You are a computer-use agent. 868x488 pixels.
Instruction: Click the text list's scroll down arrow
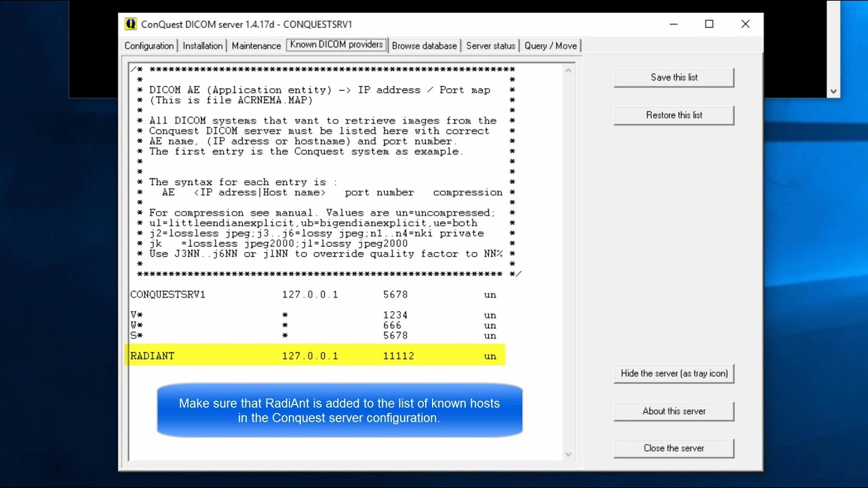click(568, 454)
